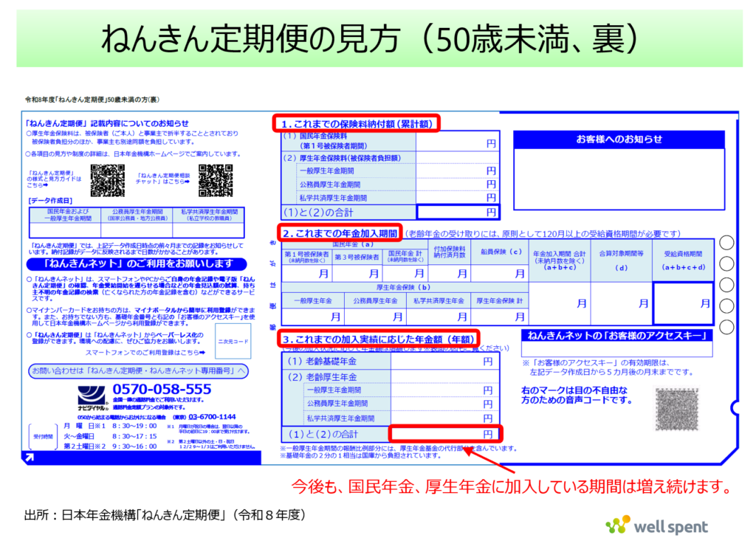Select the middle circle on the right edge

726,284
